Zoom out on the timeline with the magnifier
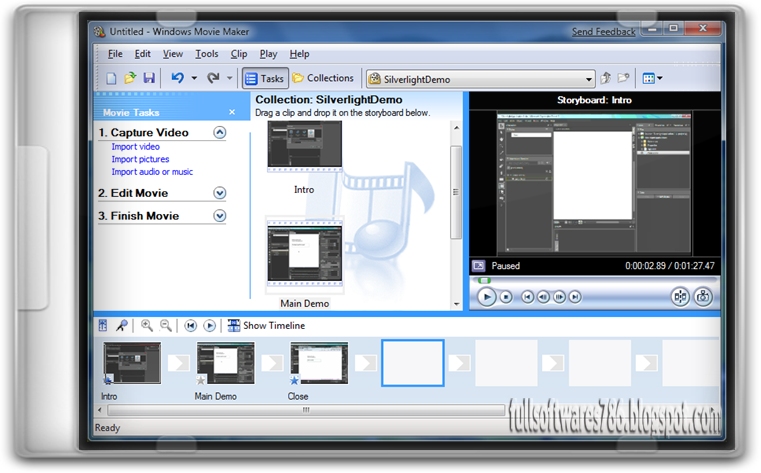 (166, 326)
